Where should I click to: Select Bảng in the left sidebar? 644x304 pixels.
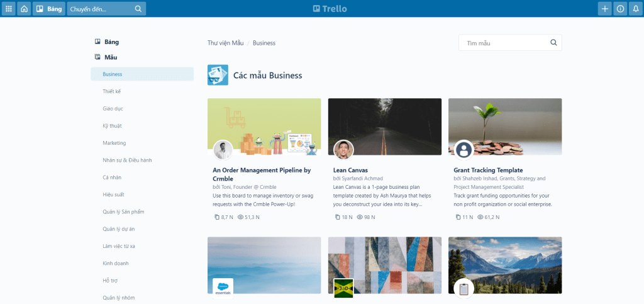pos(111,42)
